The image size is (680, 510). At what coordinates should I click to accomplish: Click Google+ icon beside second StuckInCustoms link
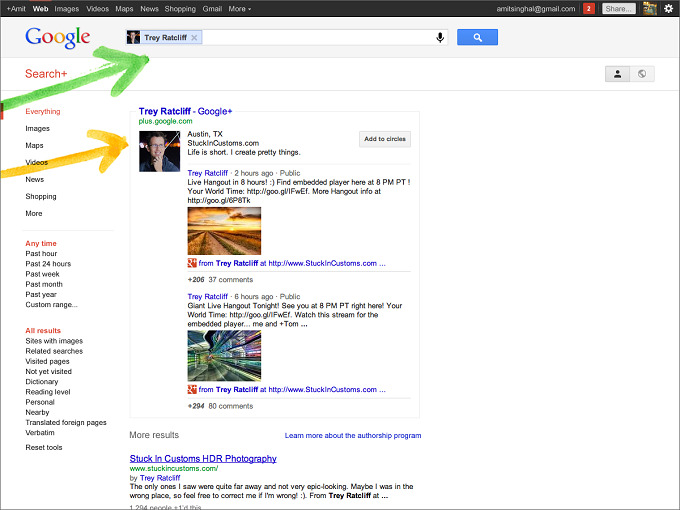point(192,389)
